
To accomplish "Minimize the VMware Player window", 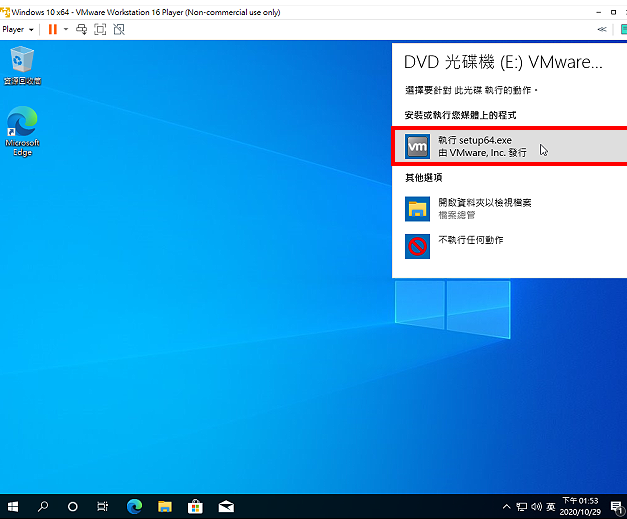I will [599, 12].
